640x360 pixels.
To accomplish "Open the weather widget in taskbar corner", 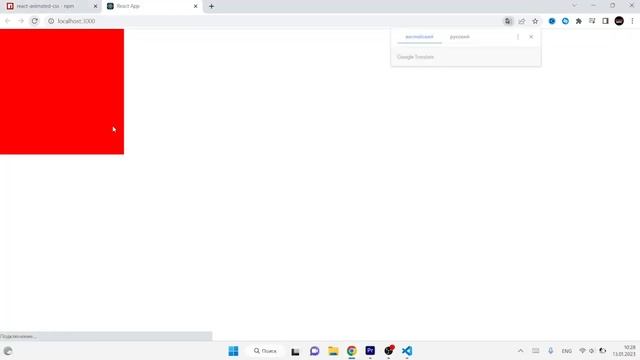I will (8, 351).
